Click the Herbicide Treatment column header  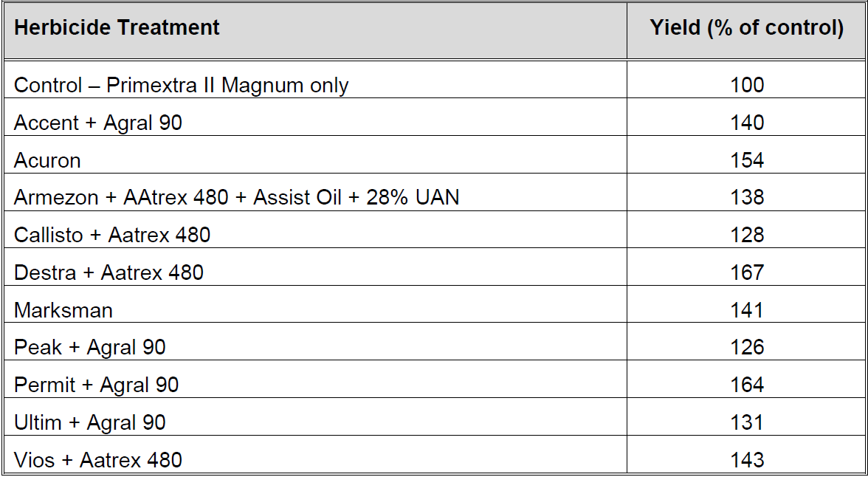point(117,28)
